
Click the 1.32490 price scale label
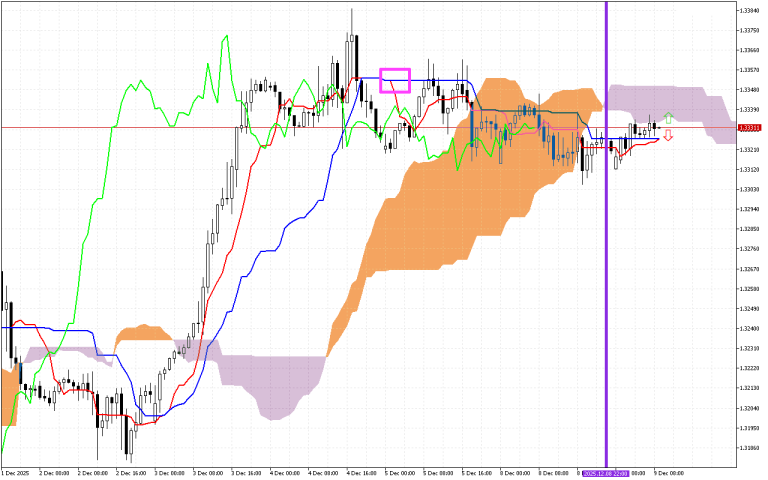[749, 309]
